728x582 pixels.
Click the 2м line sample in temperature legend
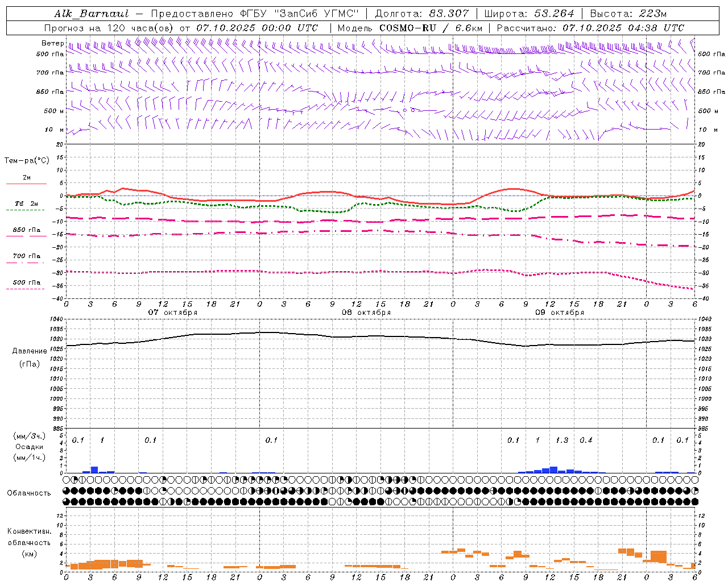click(26, 184)
